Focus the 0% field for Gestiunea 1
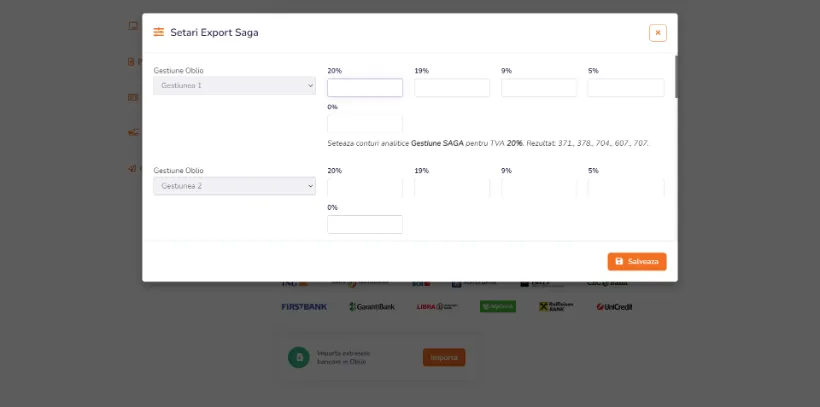Image resolution: width=820 pixels, height=407 pixels. (x=365, y=124)
